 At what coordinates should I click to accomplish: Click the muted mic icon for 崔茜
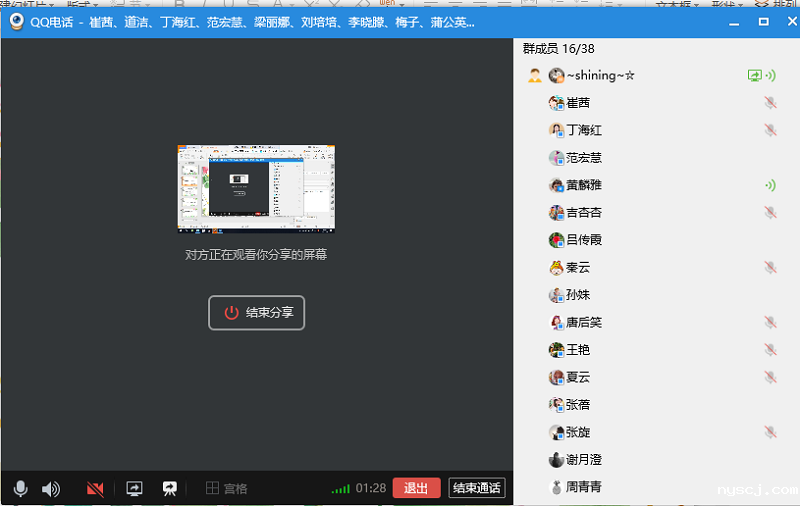click(x=770, y=103)
